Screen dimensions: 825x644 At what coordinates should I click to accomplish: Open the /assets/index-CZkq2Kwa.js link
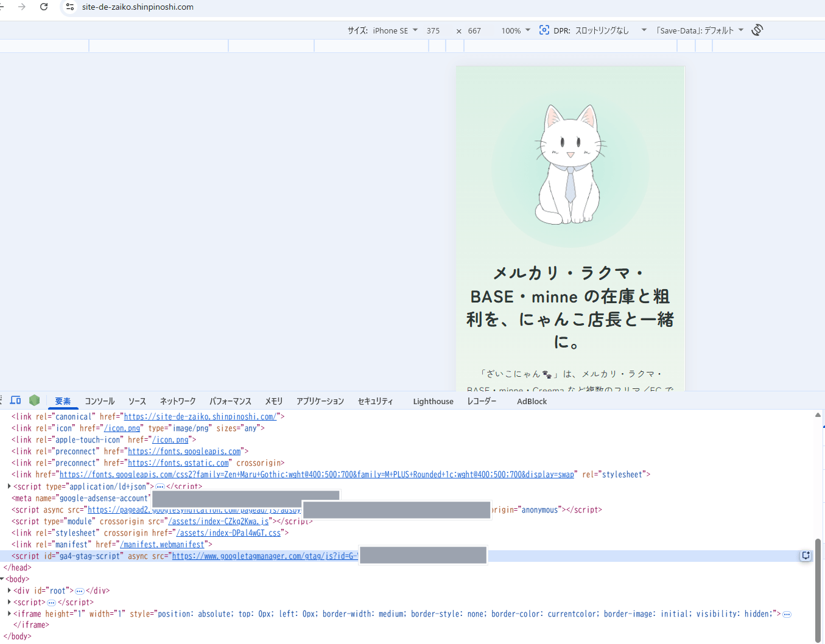click(218, 521)
